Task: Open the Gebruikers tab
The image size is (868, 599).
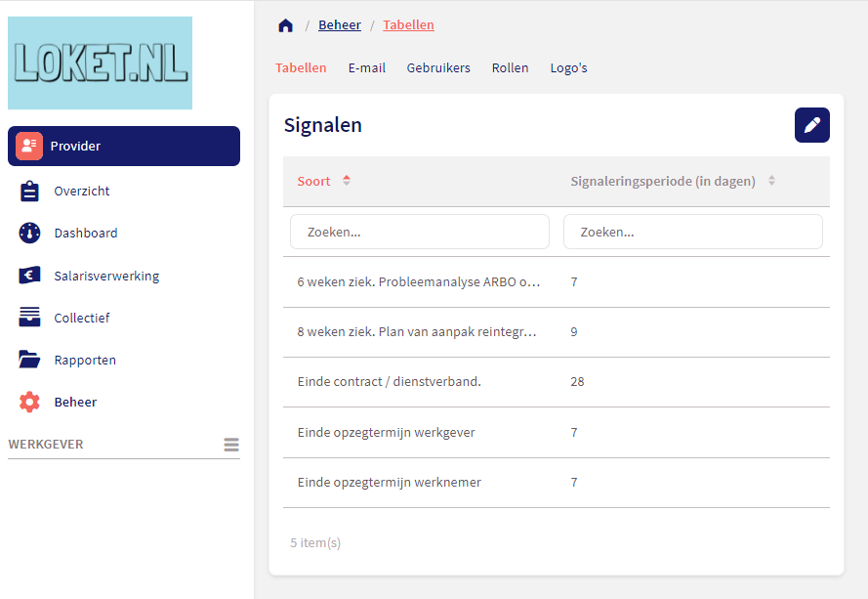Action: (438, 67)
